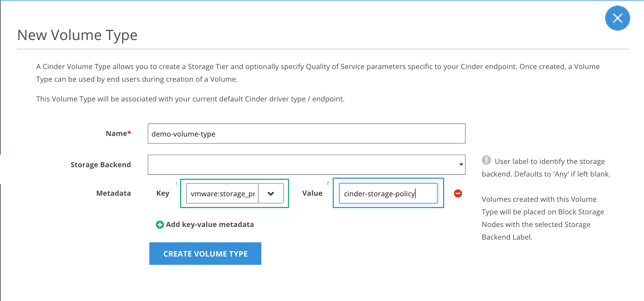Viewport: 644px width, 301px height.
Task: Click the Key label text
Action: (163, 193)
